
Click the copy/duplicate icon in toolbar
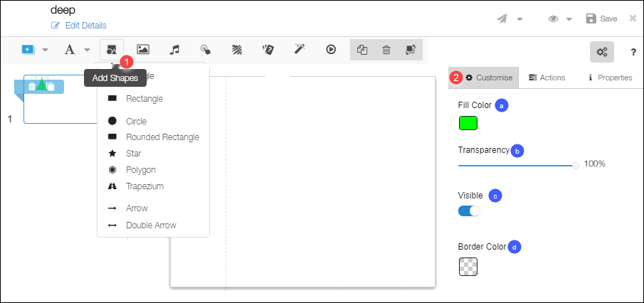pos(362,50)
